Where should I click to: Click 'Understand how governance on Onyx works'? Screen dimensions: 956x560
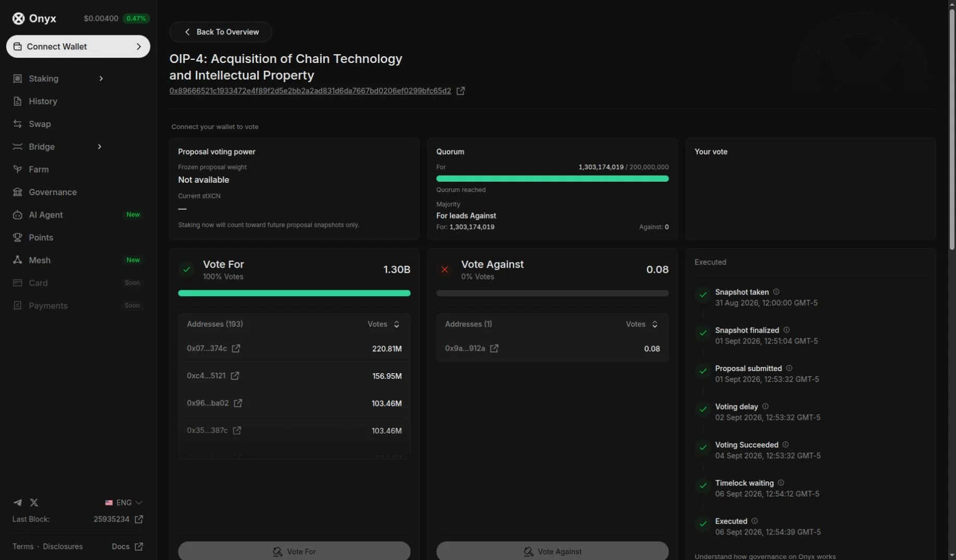tap(765, 556)
